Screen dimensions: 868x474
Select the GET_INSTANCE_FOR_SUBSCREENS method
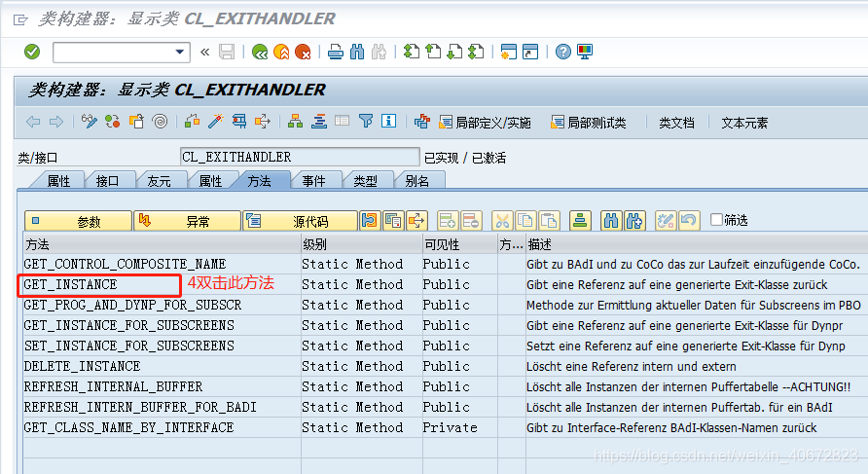pos(129,326)
